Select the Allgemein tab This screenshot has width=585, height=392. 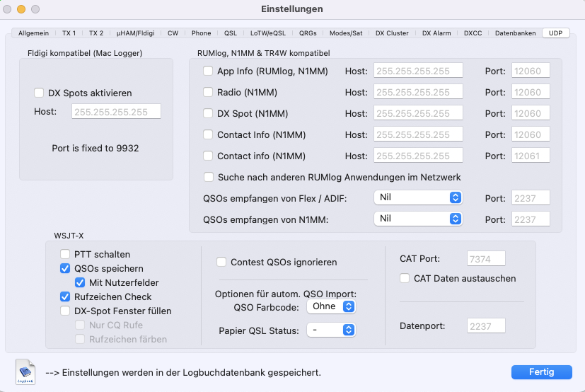click(34, 33)
